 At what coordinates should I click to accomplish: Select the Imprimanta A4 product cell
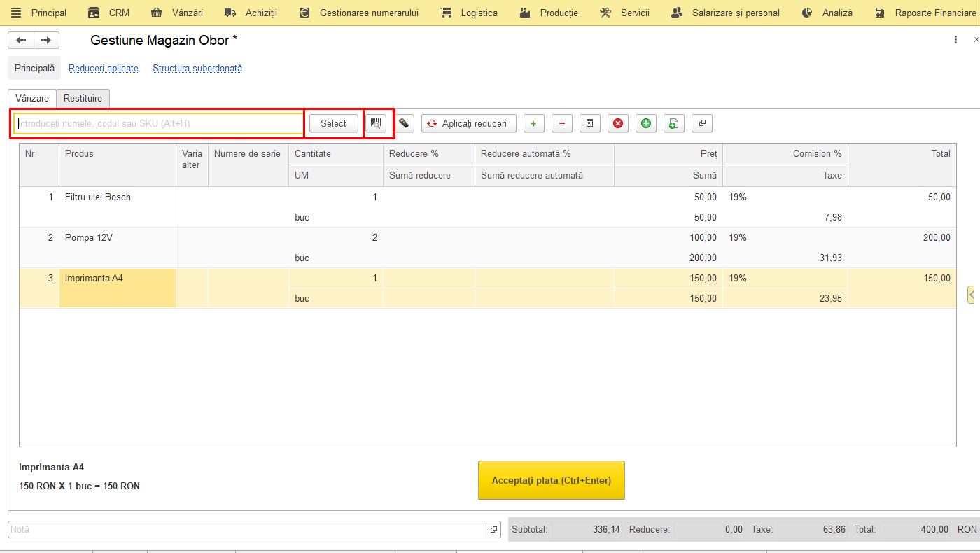[118, 288]
